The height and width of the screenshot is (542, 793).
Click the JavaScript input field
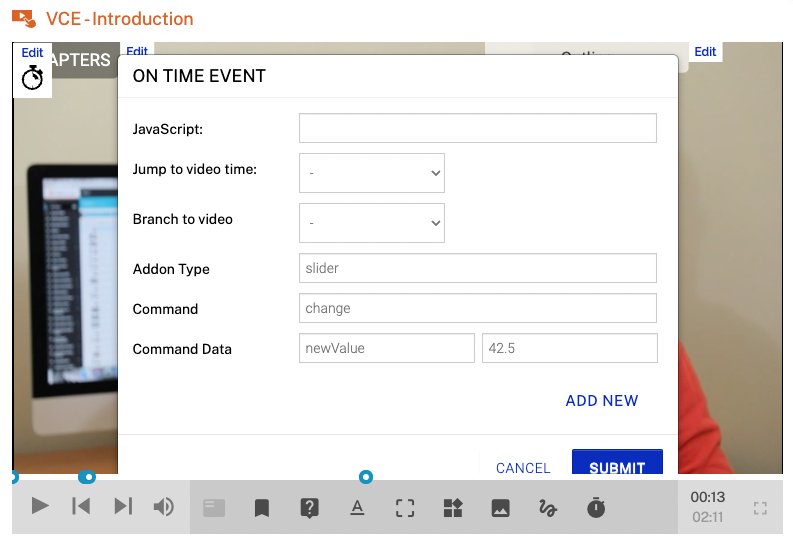477,128
